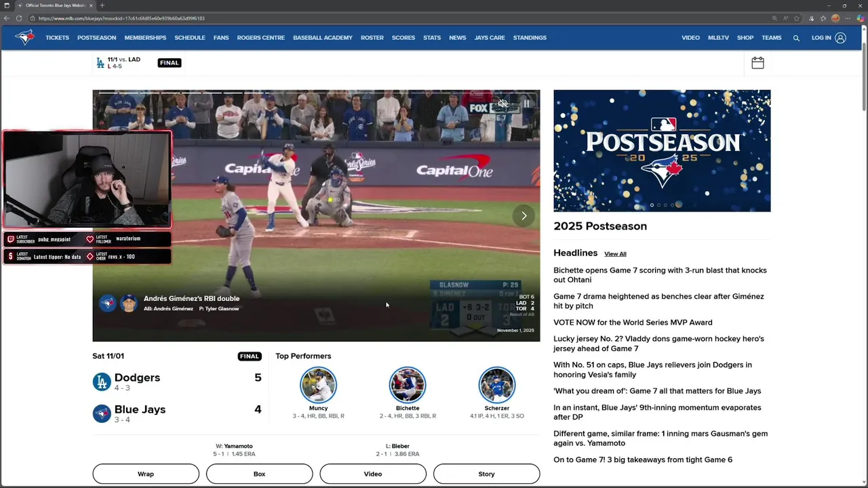Open the browser tab actions icon at far left
This screenshot has height=488, width=868.
tap(6, 5)
